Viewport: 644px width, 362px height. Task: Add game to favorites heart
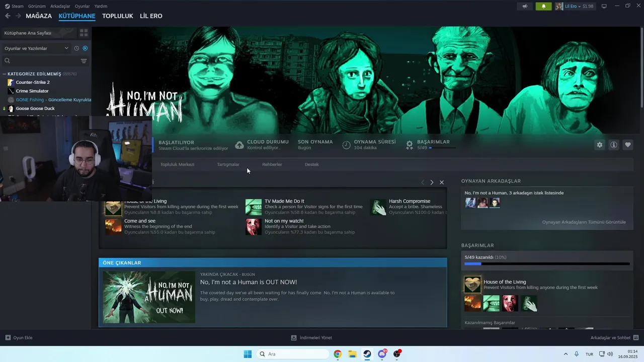(628, 145)
